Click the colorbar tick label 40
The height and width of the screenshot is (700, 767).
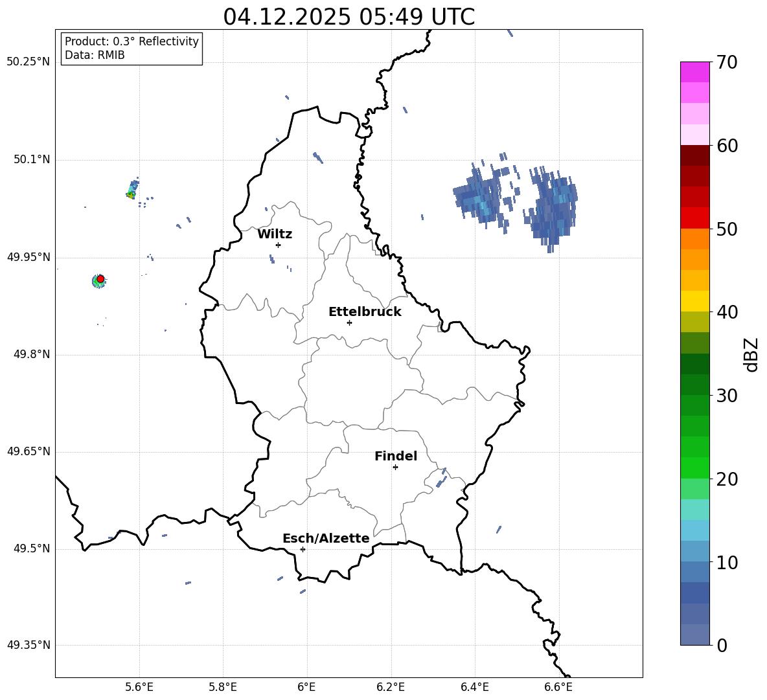(x=727, y=312)
